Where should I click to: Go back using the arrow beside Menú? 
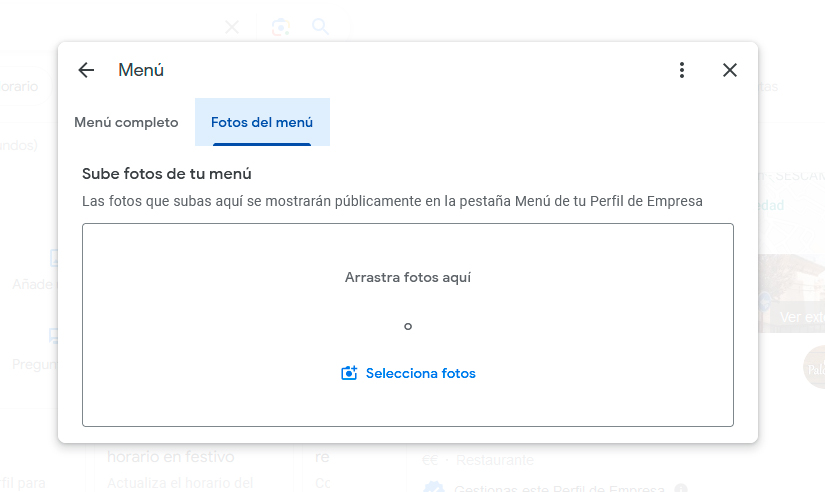[x=86, y=70]
